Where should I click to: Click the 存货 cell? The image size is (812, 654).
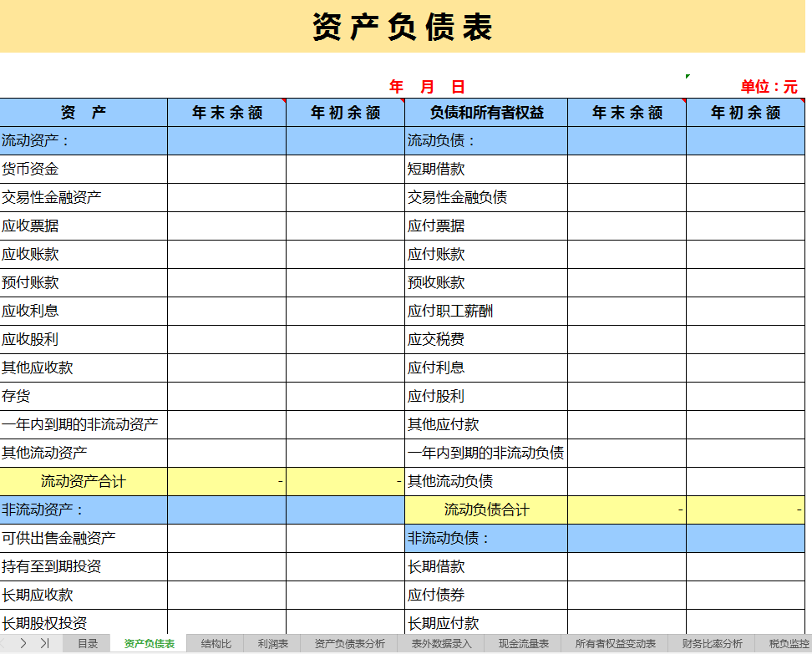tap(84, 397)
